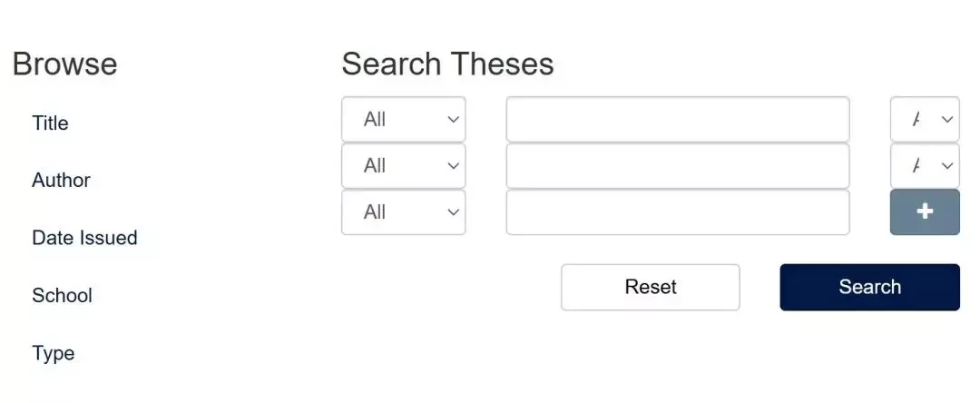The width and height of the screenshot is (980, 403).
Task: Click the Reset button
Action: (650, 287)
